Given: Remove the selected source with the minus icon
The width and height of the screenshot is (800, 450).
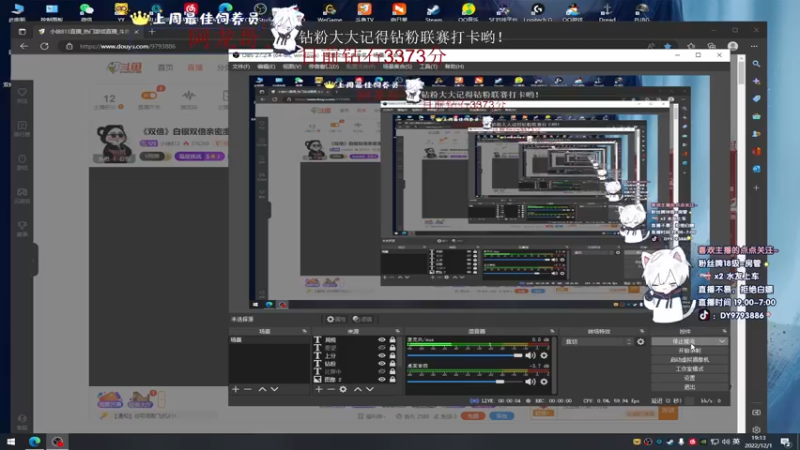Looking at the screenshot, I should tap(331, 389).
